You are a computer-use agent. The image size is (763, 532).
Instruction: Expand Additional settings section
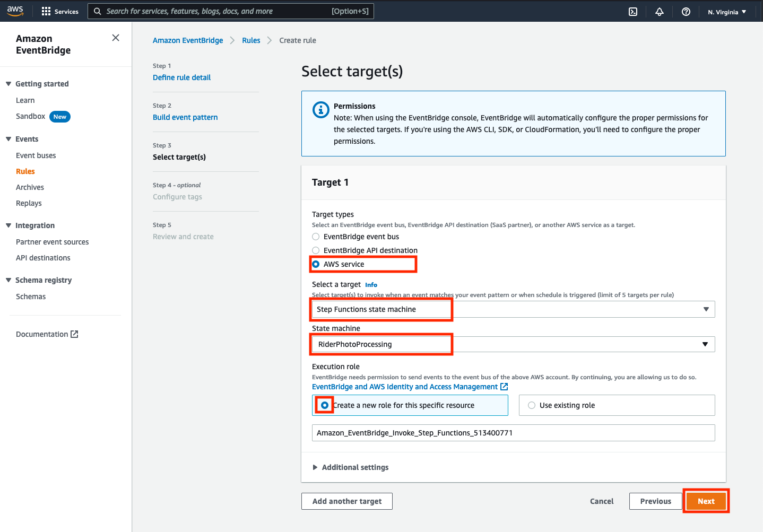tap(351, 467)
